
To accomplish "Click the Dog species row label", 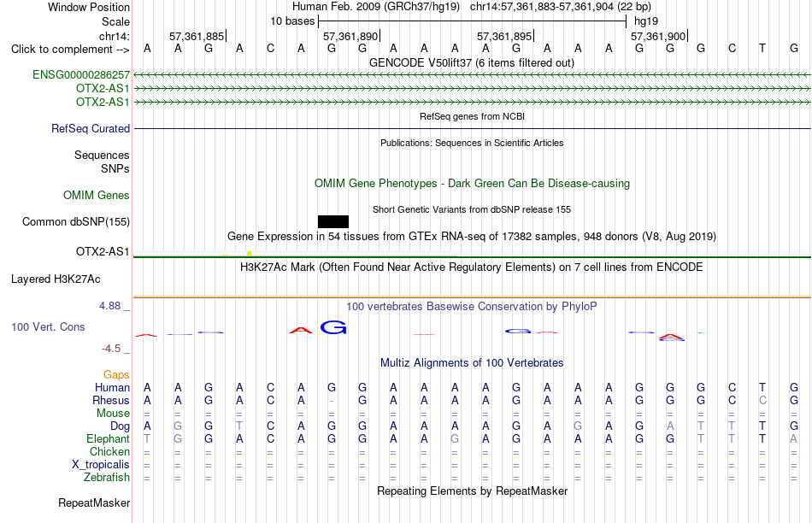I will [120, 426].
